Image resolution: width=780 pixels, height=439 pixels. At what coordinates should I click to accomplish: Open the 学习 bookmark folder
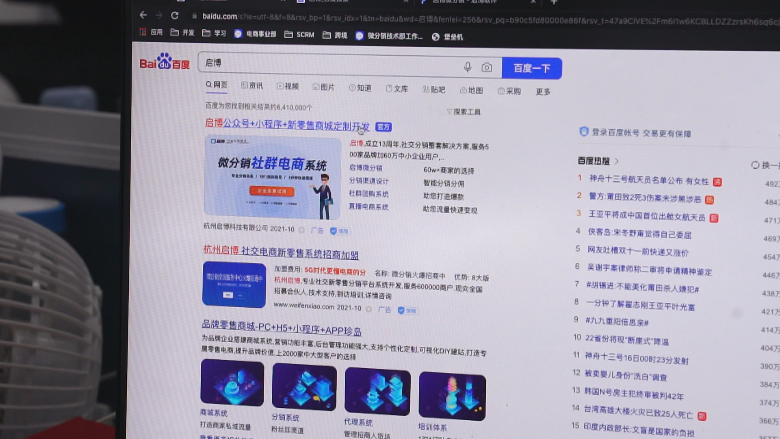(x=214, y=33)
